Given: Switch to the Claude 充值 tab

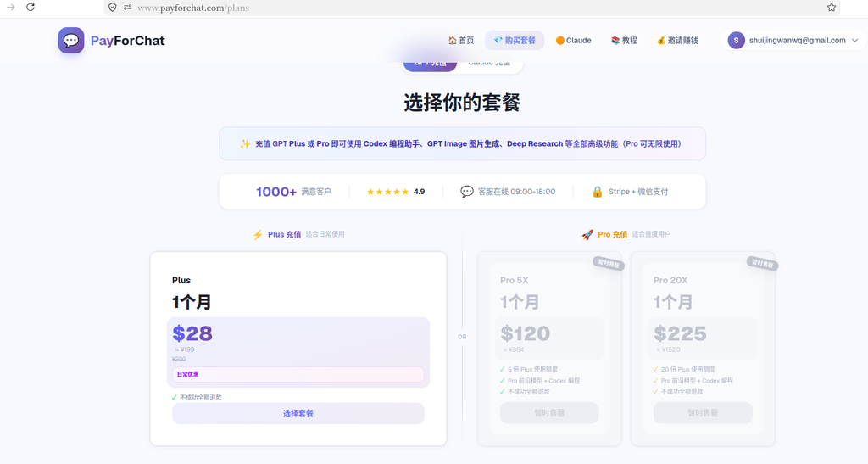Looking at the screenshot, I should pyautogui.click(x=489, y=64).
